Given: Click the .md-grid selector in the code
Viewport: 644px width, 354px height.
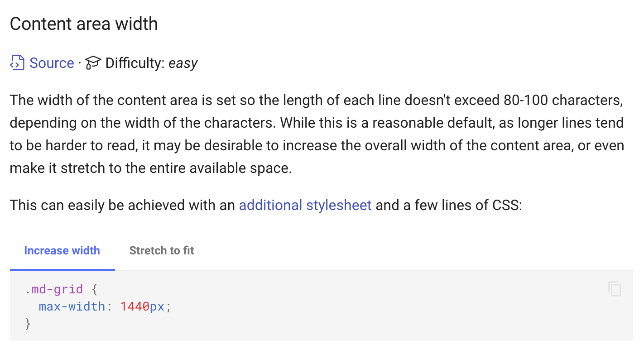Looking at the screenshot, I should coord(54,289).
